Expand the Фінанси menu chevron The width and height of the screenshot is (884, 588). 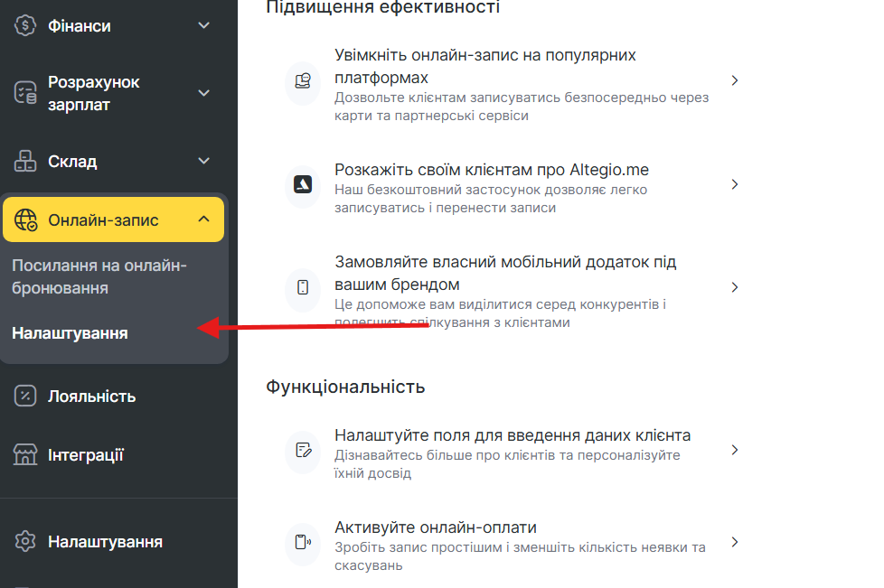click(204, 26)
